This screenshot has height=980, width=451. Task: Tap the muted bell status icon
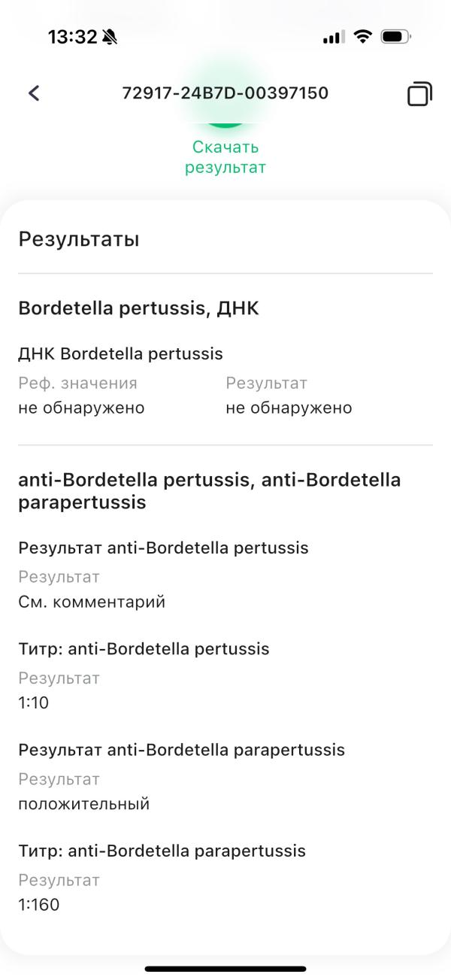coord(110,37)
